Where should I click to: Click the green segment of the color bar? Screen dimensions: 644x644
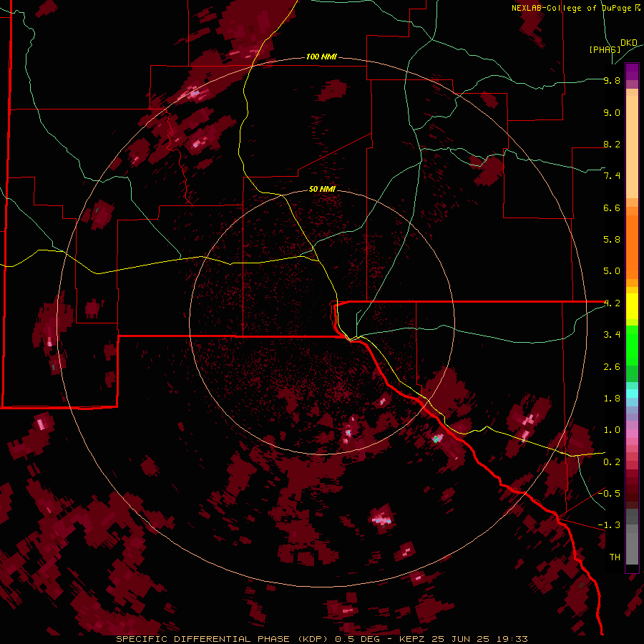pos(632,355)
